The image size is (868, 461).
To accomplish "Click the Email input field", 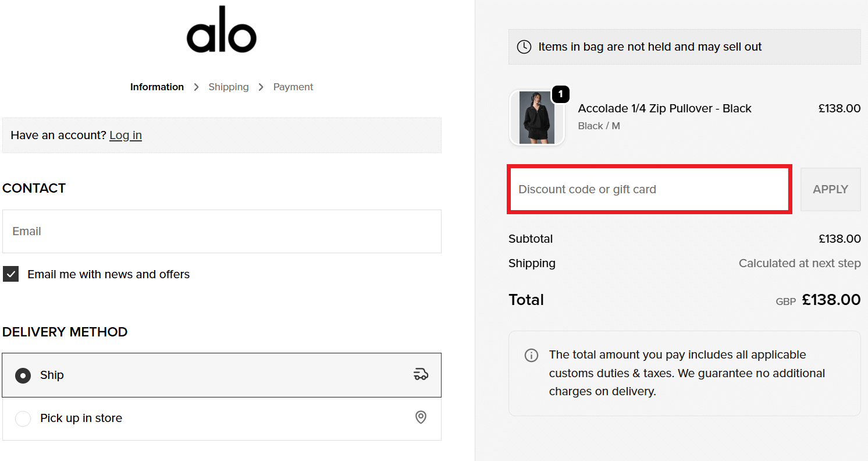I will [221, 231].
